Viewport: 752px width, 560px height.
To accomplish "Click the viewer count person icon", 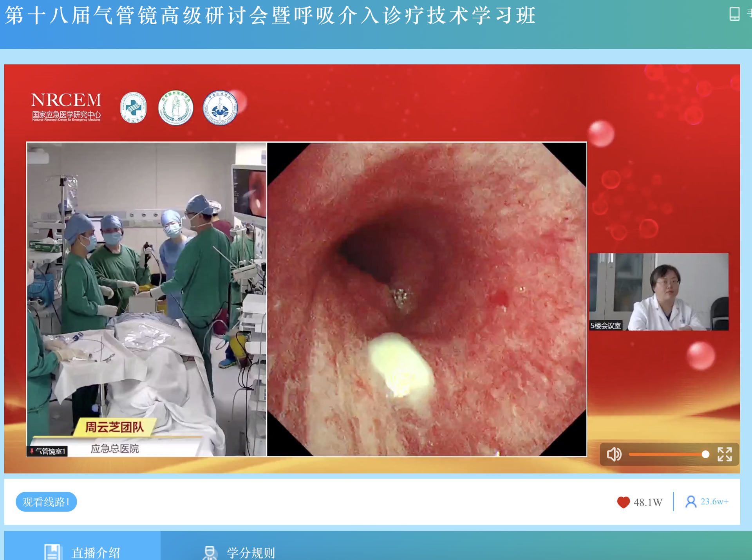I will coord(691,502).
